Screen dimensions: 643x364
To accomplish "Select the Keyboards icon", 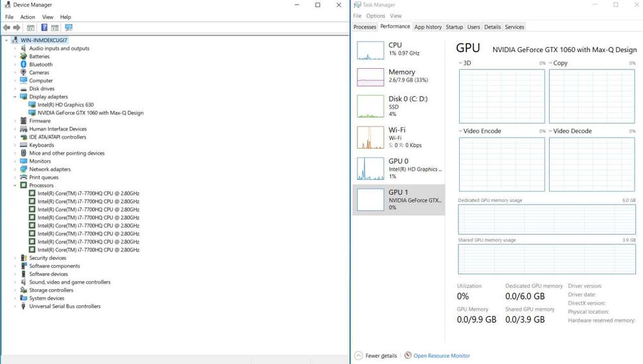I will click(23, 145).
